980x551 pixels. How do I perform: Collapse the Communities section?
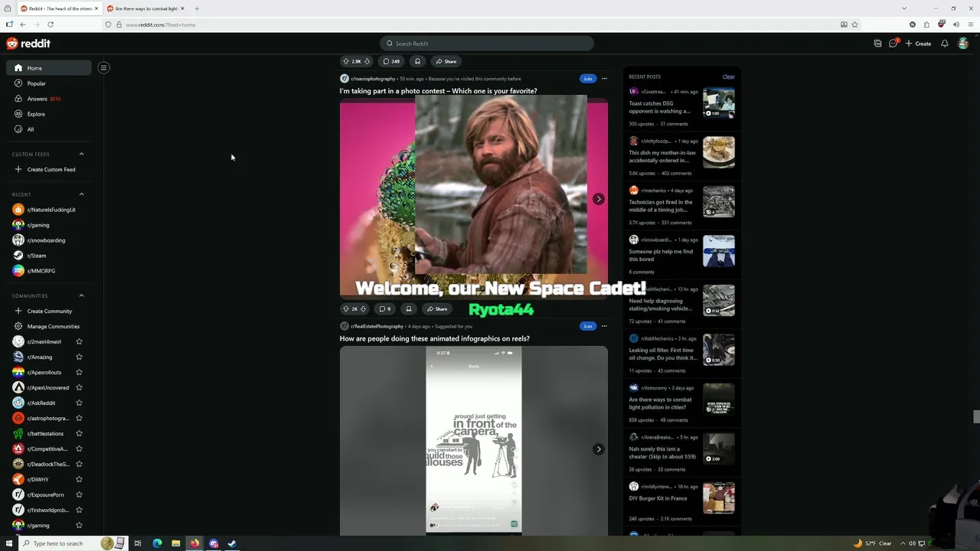tap(81, 295)
